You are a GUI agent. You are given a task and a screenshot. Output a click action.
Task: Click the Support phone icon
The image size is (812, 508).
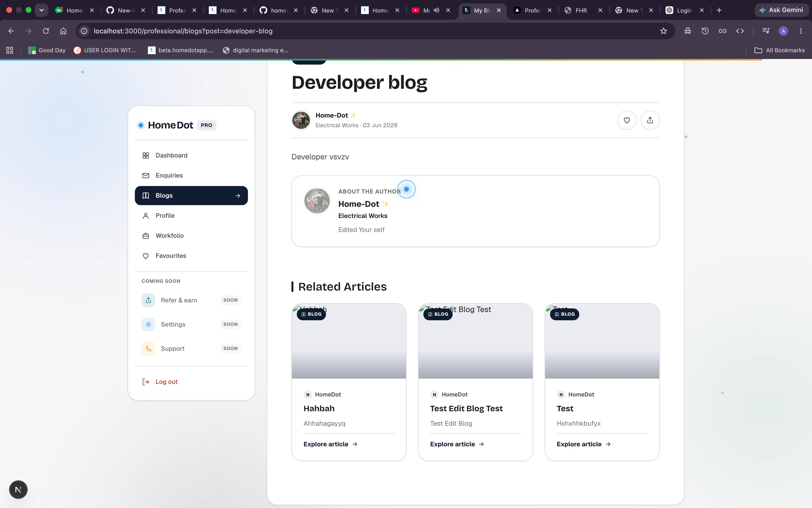pos(148,348)
